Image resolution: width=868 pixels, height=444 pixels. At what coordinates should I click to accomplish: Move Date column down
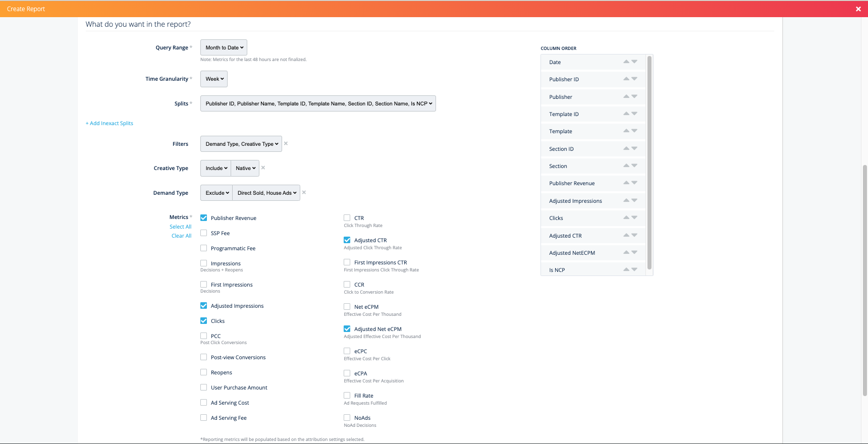(x=634, y=62)
